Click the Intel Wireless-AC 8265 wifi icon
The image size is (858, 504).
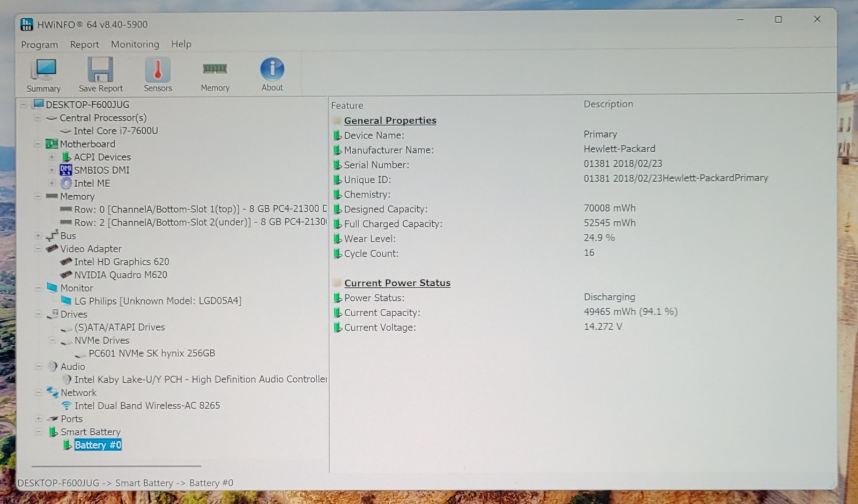[66, 406]
